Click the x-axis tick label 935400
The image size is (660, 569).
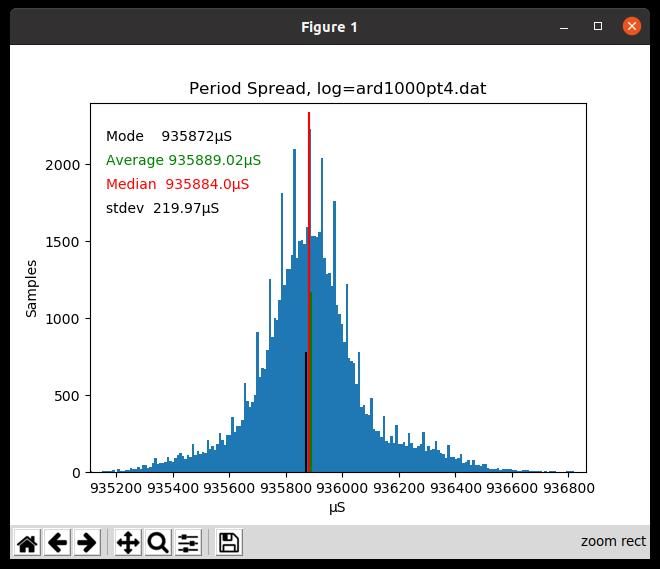pos(173,488)
